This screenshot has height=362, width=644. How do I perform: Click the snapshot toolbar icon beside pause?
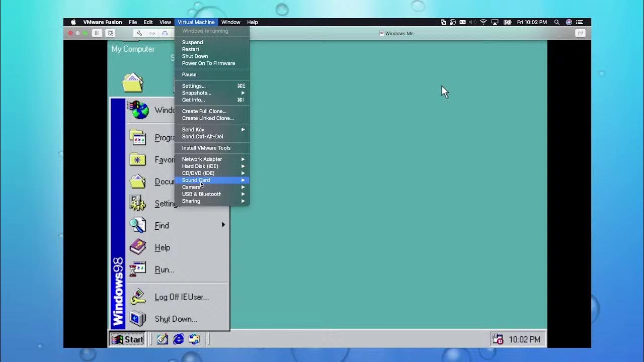(x=111, y=33)
